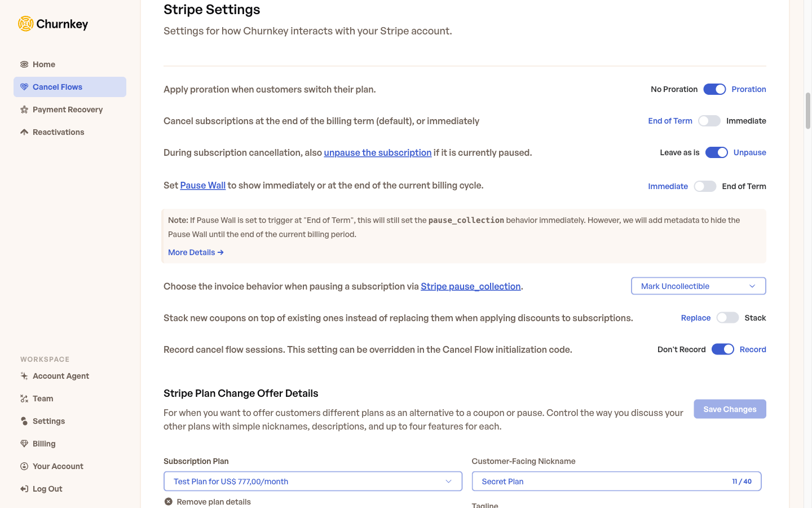Open Reactivations from the sidebar

coord(23,132)
